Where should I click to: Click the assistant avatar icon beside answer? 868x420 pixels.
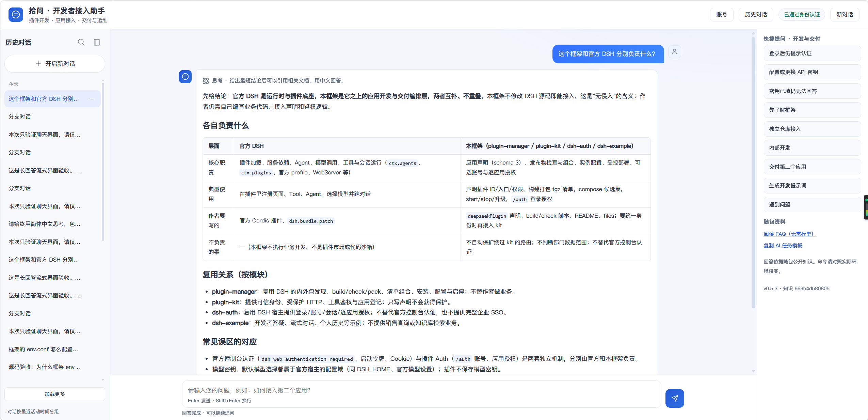(185, 76)
